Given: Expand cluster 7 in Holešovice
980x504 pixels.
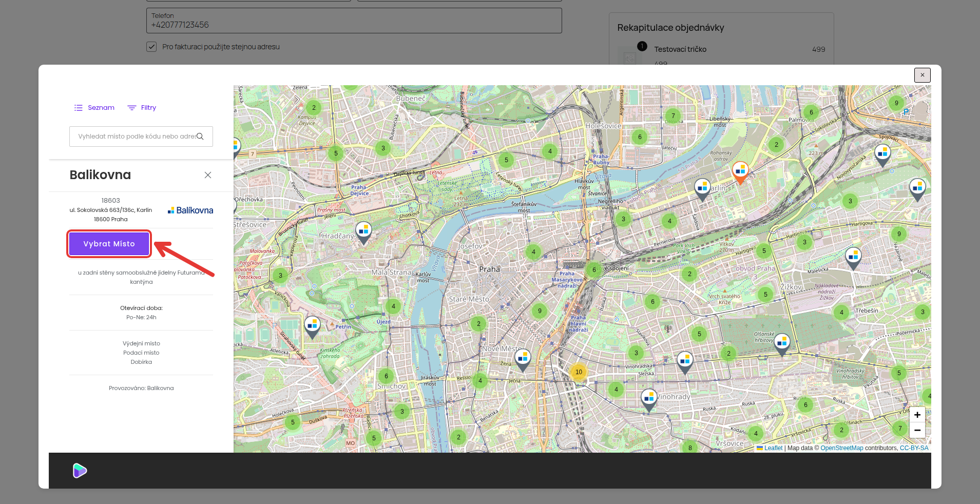Looking at the screenshot, I should [673, 116].
